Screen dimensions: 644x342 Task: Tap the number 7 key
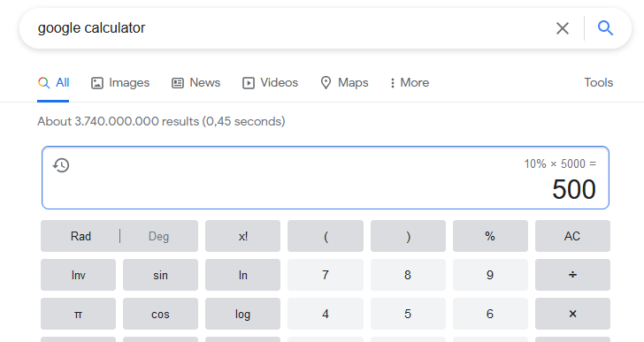coord(326,275)
